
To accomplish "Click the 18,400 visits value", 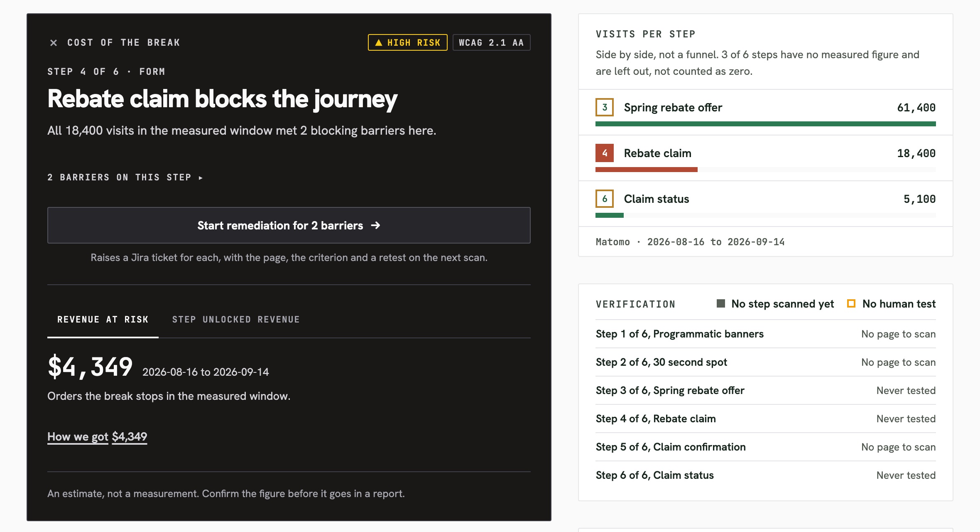I will [x=916, y=153].
